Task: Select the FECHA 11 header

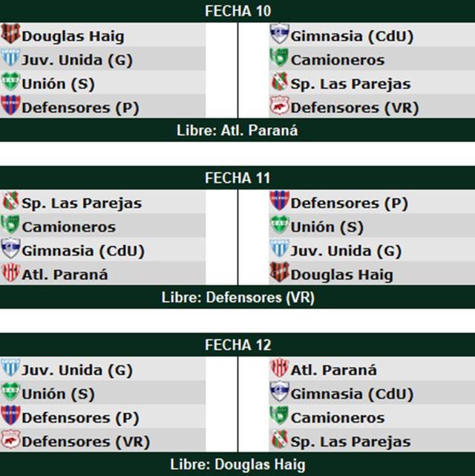Action: tap(237, 178)
